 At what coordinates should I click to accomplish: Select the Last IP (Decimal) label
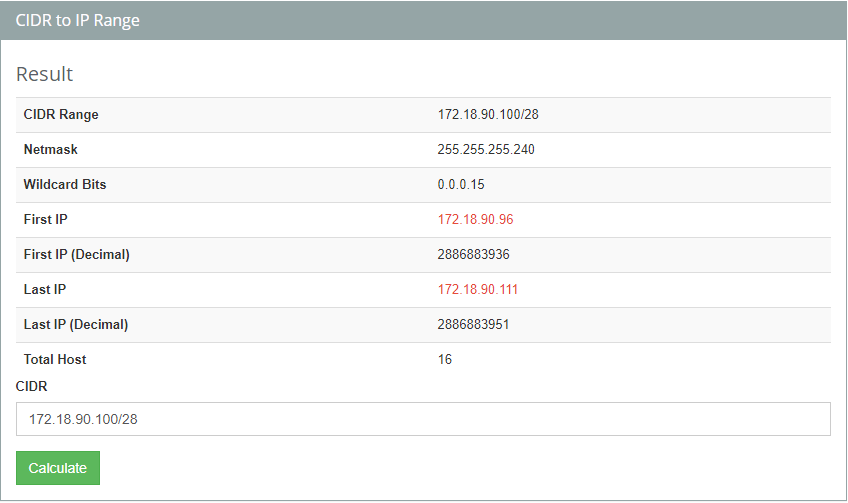point(76,324)
